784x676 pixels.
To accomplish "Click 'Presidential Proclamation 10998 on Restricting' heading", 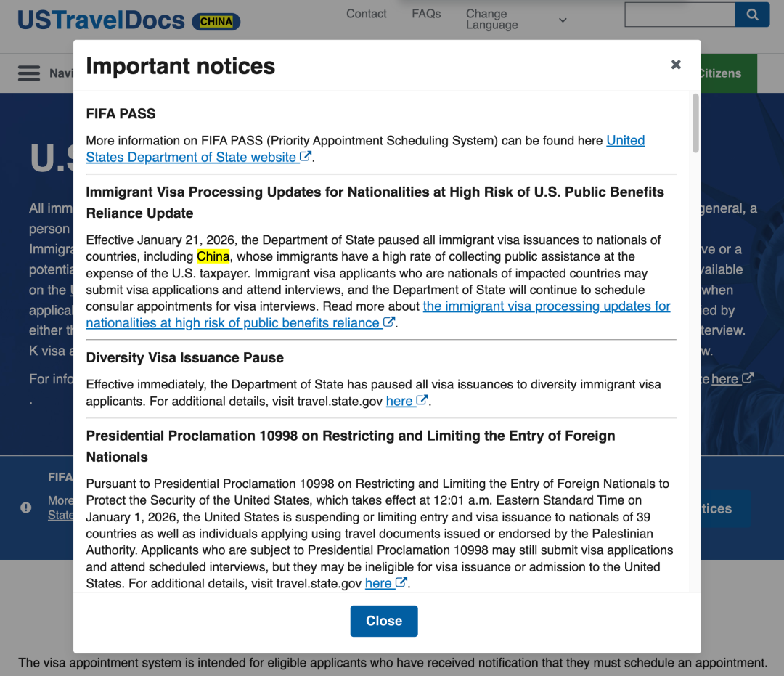I will 351,446.
